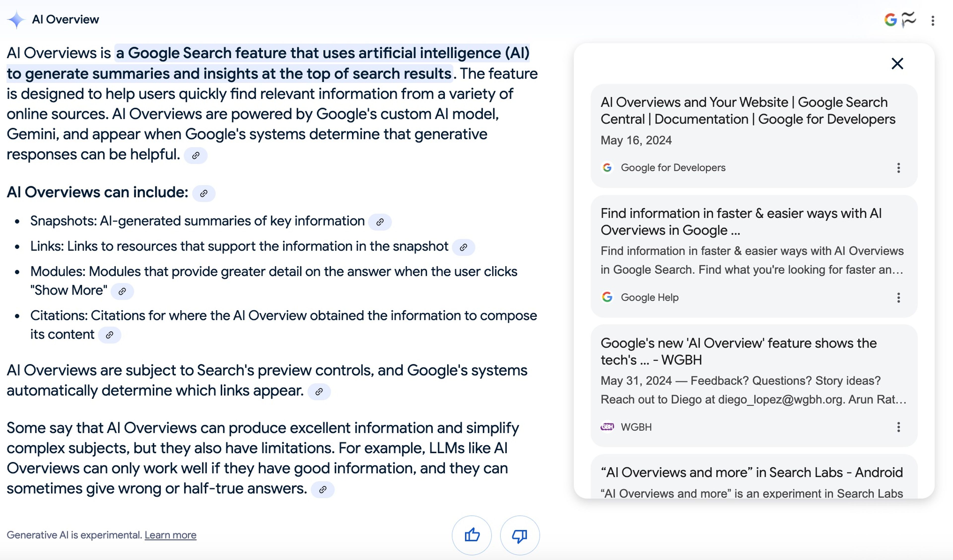
Task: Open the AI Overview three-dot options menu
Action: click(933, 20)
